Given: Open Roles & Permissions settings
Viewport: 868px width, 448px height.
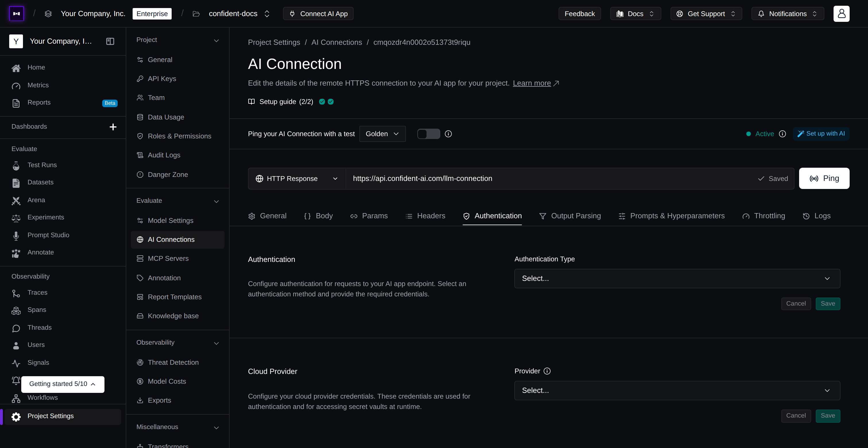Looking at the screenshot, I should tap(178, 136).
